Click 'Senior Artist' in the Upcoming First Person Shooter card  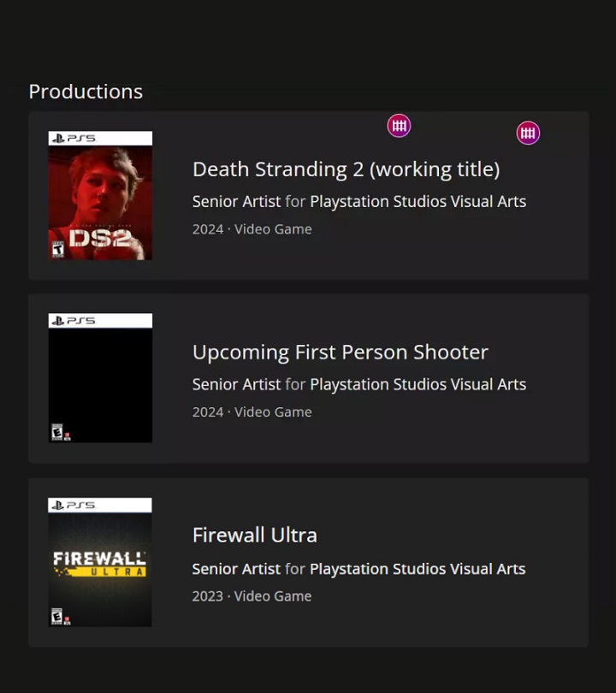click(x=236, y=384)
